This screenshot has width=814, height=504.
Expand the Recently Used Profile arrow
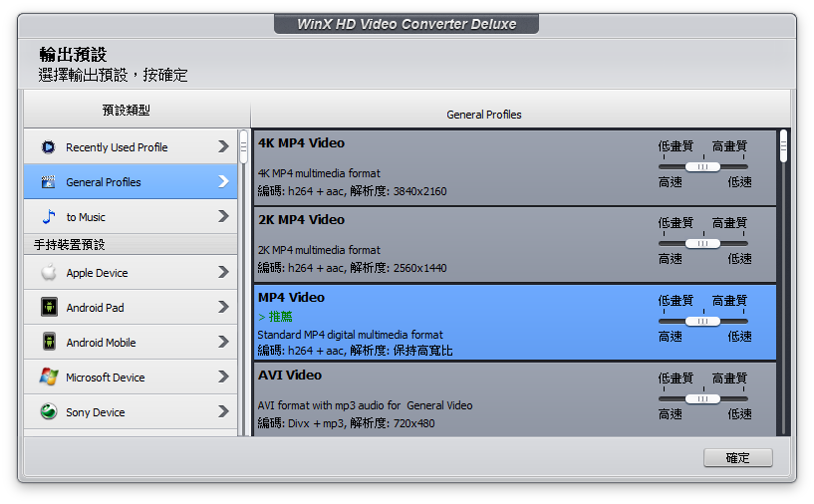click(224, 146)
